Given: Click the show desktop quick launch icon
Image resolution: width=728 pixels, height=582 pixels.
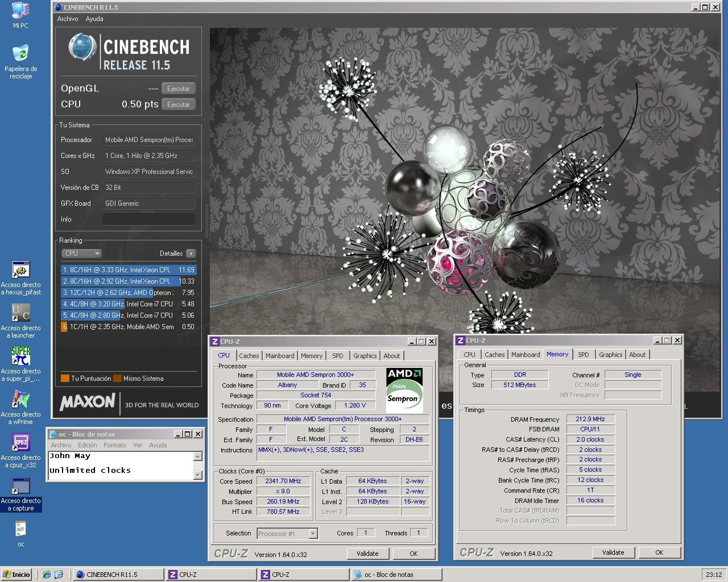Looking at the screenshot, I should (58, 575).
